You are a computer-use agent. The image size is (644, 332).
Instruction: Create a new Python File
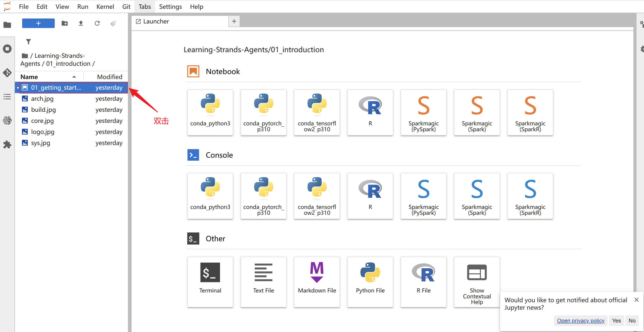[x=370, y=282]
